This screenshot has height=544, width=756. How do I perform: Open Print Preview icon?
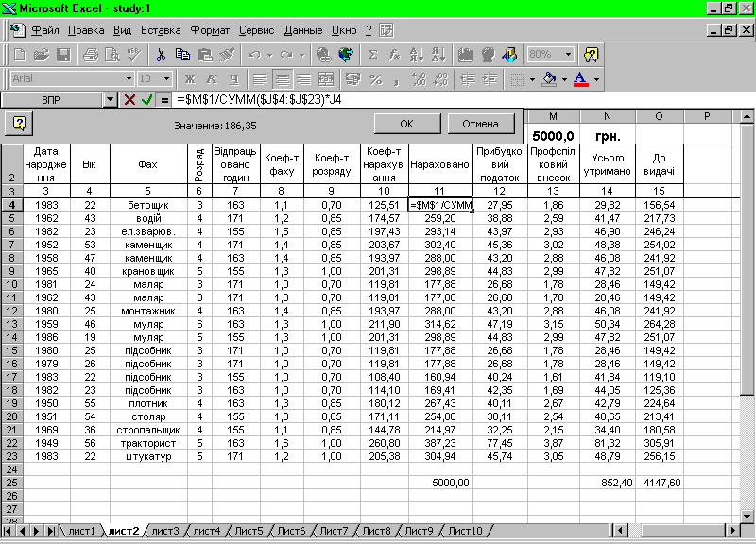112,55
